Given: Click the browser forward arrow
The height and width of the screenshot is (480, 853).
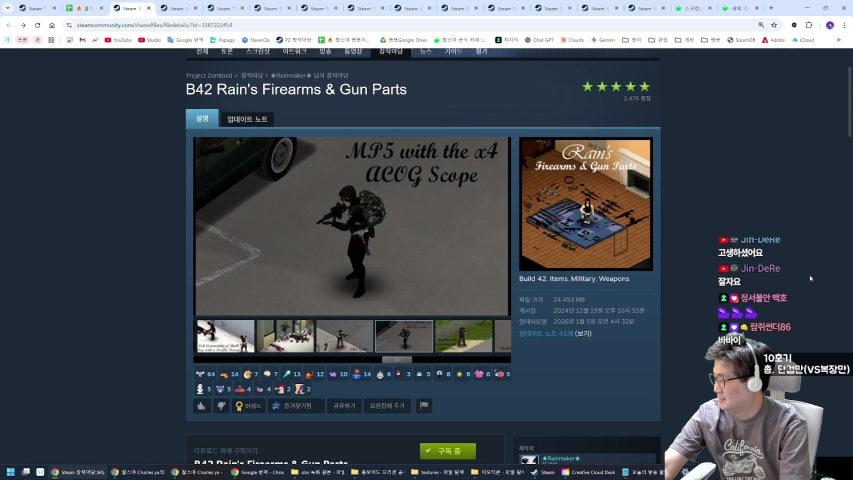Looking at the screenshot, I should tap(23, 25).
